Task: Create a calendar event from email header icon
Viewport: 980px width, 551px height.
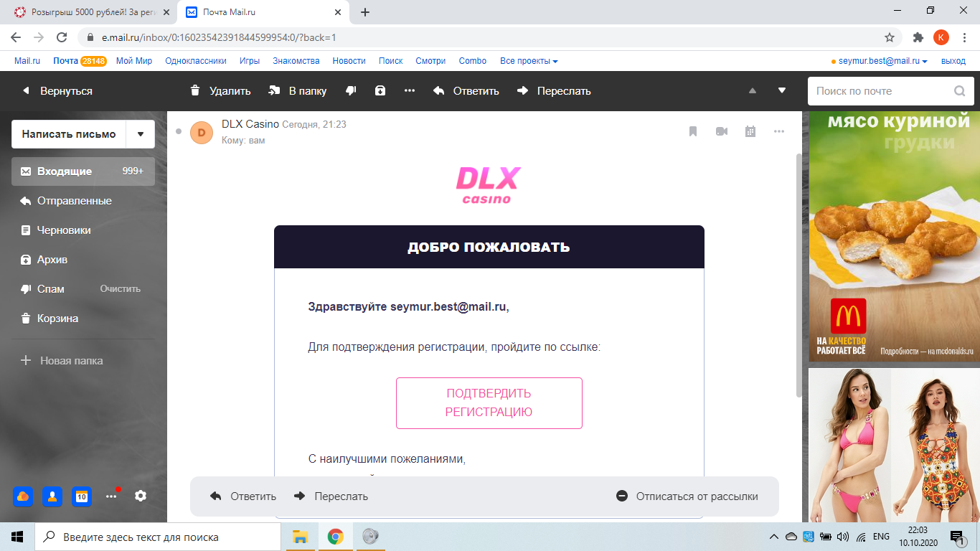Action: [750, 131]
